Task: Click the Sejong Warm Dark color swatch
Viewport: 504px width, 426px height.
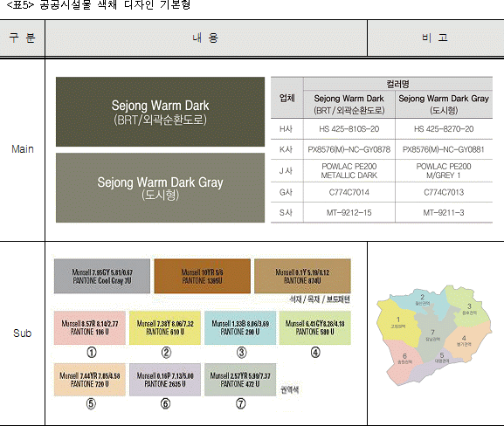Action: pyautogui.click(x=160, y=112)
